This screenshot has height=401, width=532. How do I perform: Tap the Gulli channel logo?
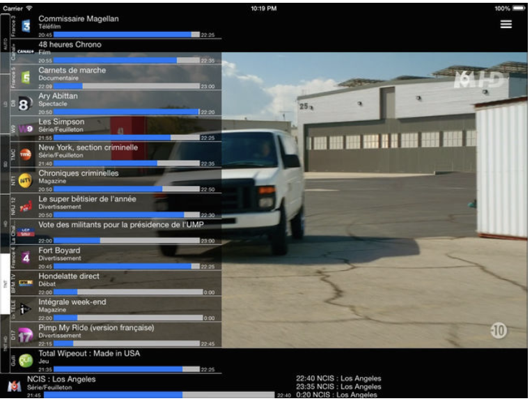click(26, 361)
